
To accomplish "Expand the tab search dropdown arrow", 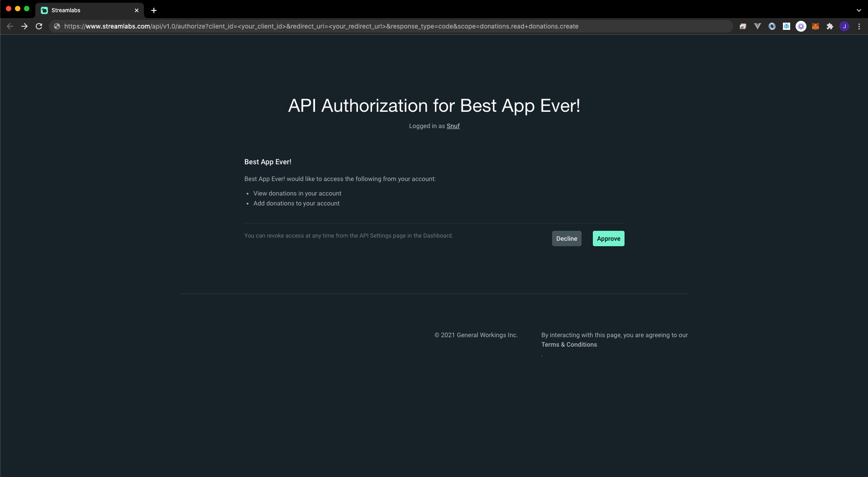I will (x=858, y=10).
